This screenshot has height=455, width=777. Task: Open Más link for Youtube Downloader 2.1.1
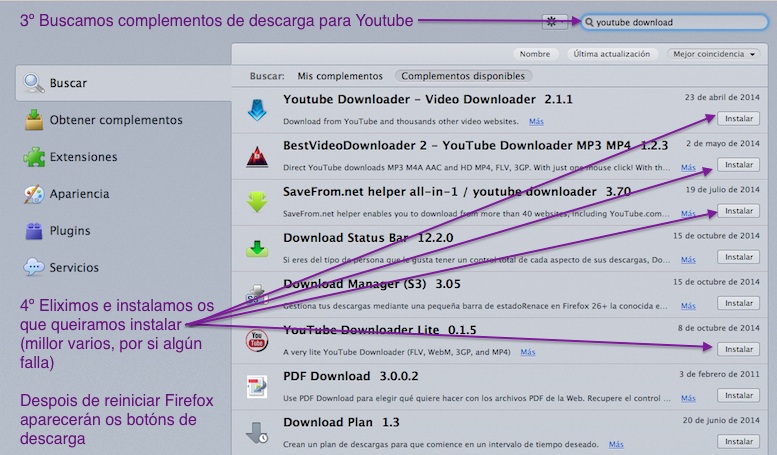[x=536, y=121]
